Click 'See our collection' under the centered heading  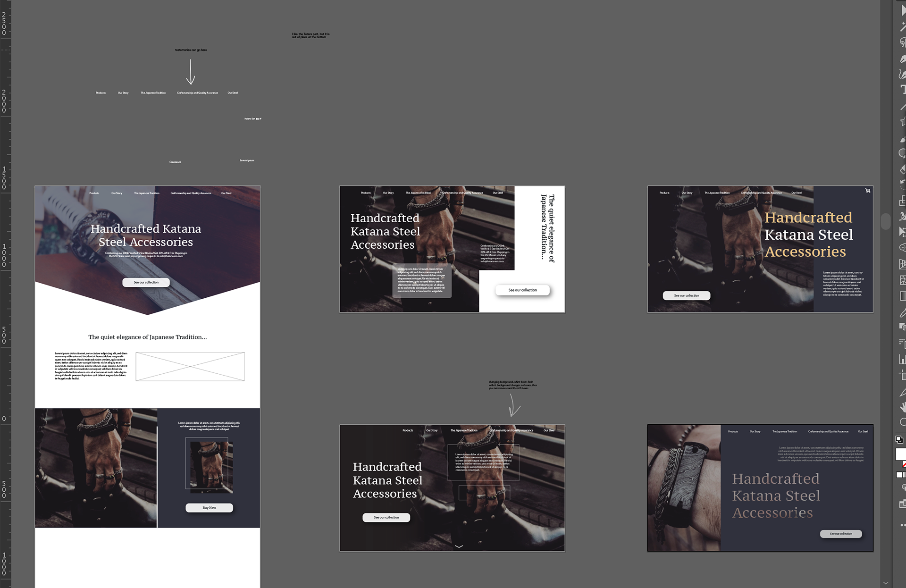click(146, 282)
